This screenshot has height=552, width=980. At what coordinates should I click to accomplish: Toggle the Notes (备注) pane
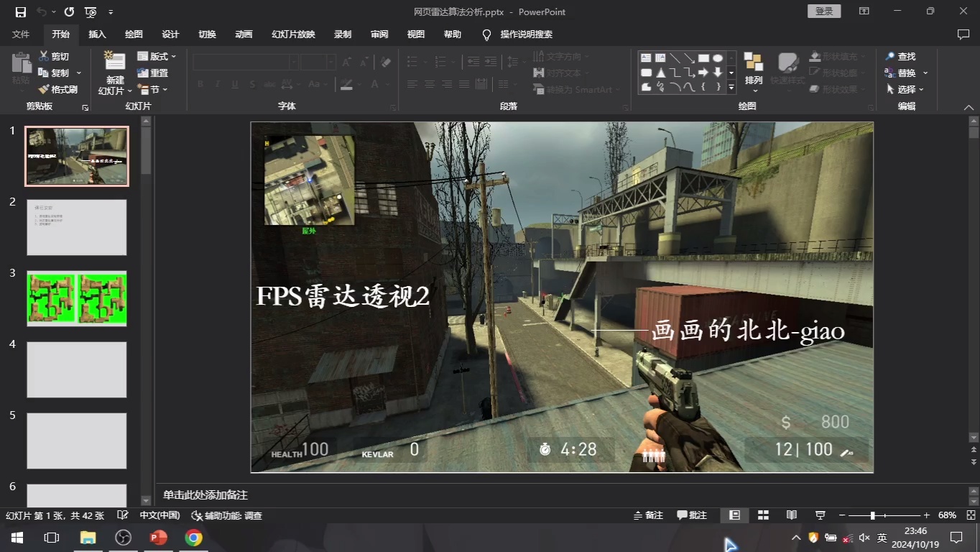[647, 515]
